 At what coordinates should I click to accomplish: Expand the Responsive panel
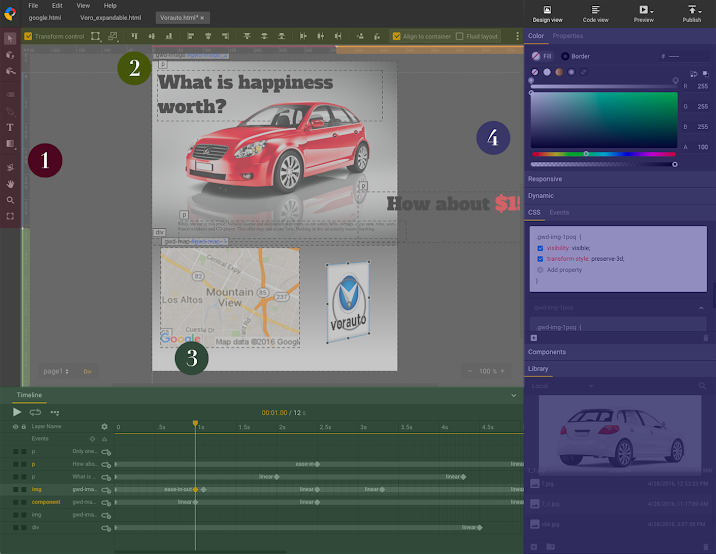click(x=620, y=179)
